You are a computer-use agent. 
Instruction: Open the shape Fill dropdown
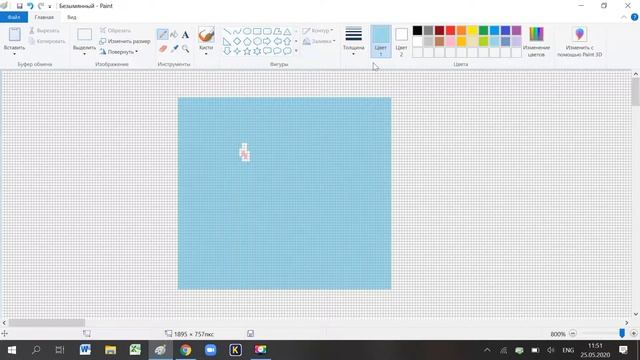click(319, 41)
